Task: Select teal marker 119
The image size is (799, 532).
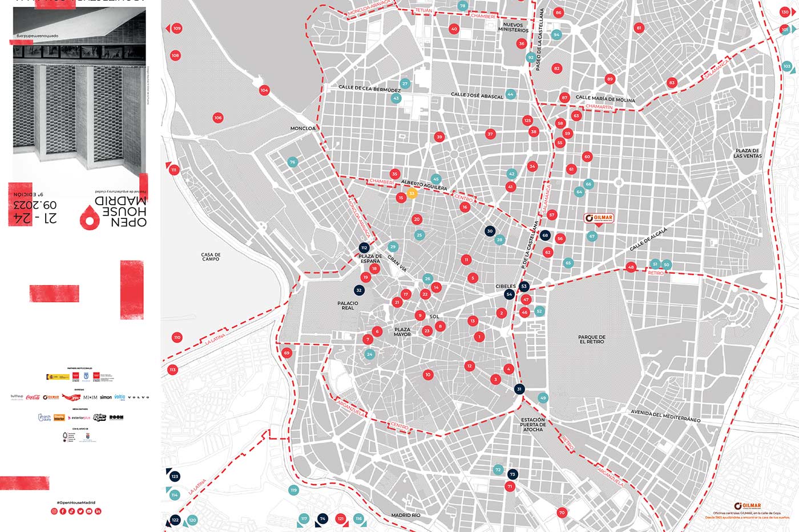Action: click(x=294, y=490)
